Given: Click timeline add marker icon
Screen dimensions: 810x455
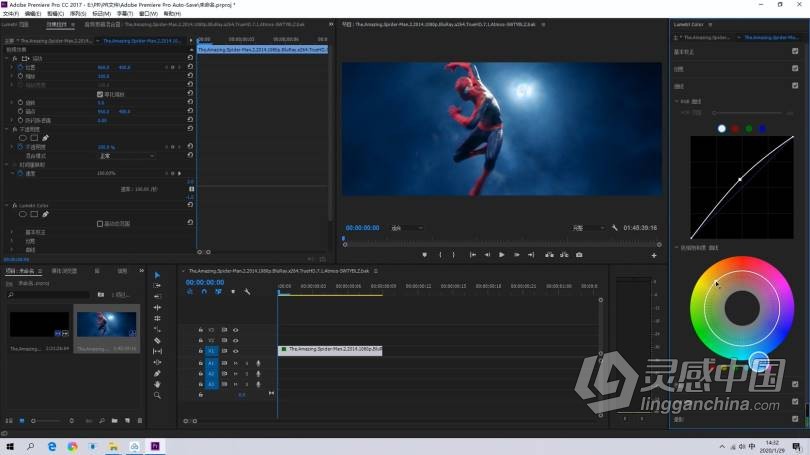Looking at the screenshot, I should tap(233, 292).
